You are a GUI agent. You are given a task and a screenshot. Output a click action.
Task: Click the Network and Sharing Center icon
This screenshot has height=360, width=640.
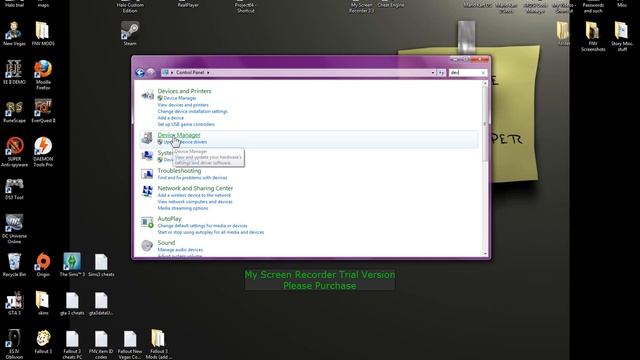point(147,191)
